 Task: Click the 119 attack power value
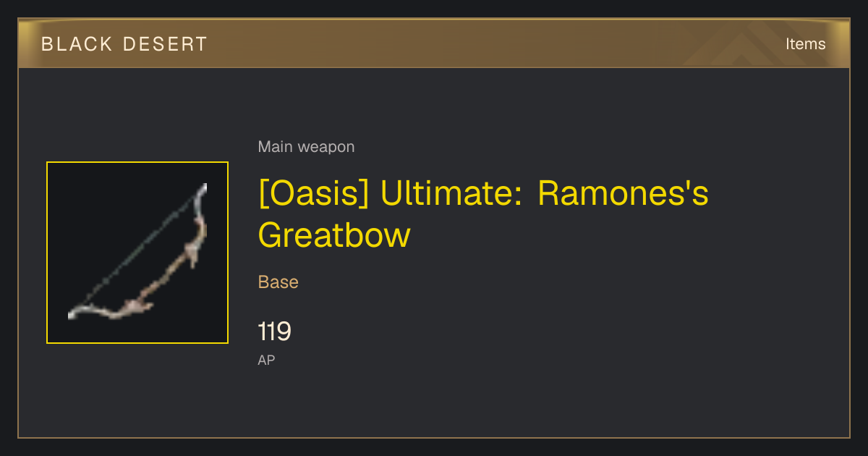[x=275, y=332]
